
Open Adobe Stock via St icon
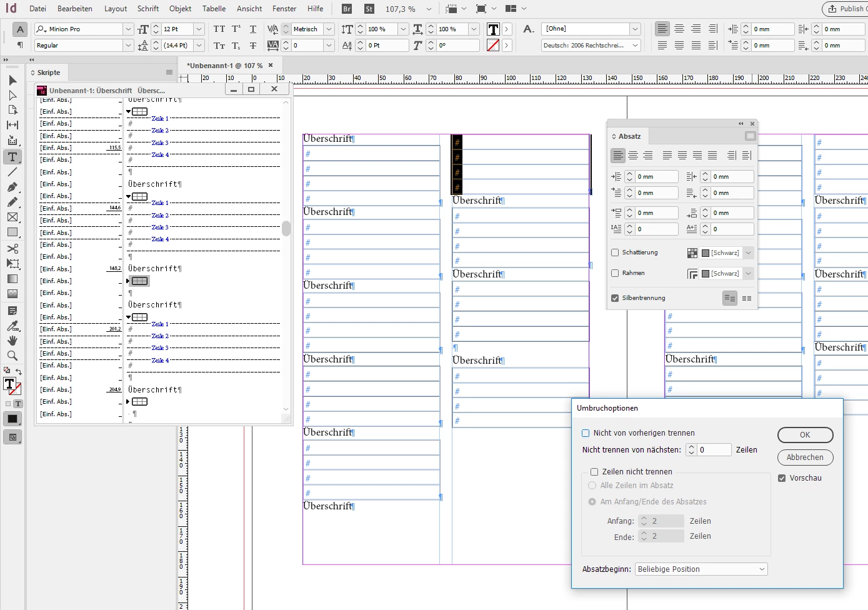(x=369, y=9)
